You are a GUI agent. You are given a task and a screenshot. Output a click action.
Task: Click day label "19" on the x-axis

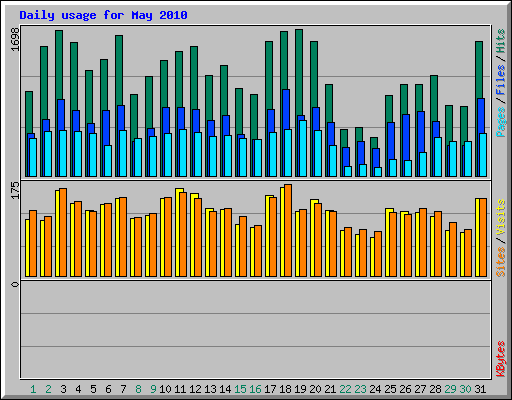coord(300,389)
